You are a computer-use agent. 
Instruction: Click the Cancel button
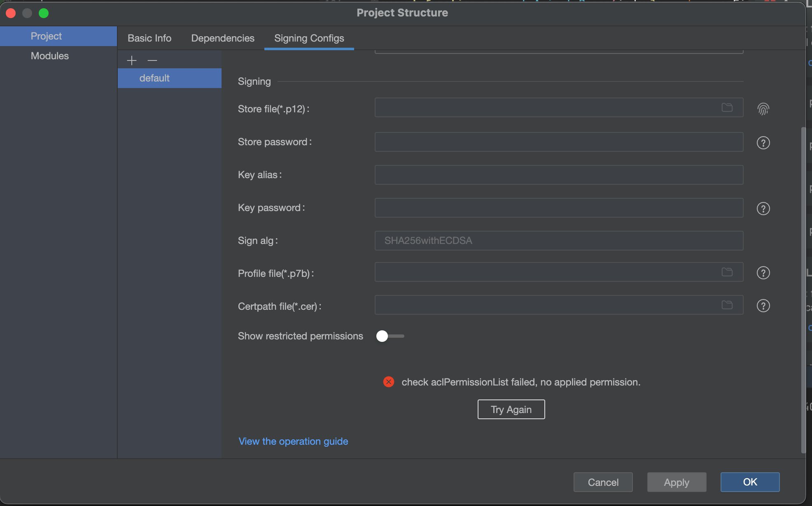coord(603,482)
